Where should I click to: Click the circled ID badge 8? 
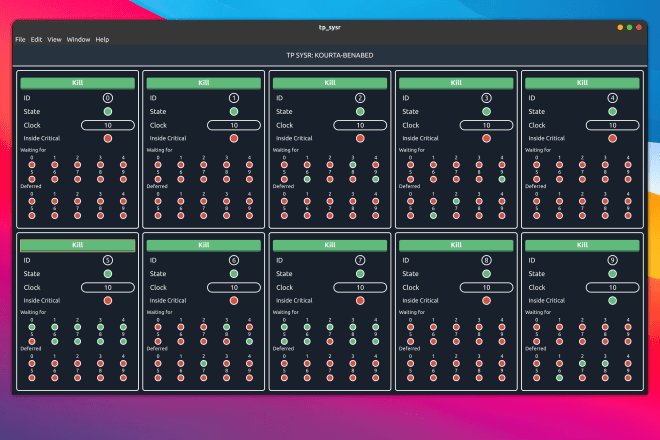(487, 260)
